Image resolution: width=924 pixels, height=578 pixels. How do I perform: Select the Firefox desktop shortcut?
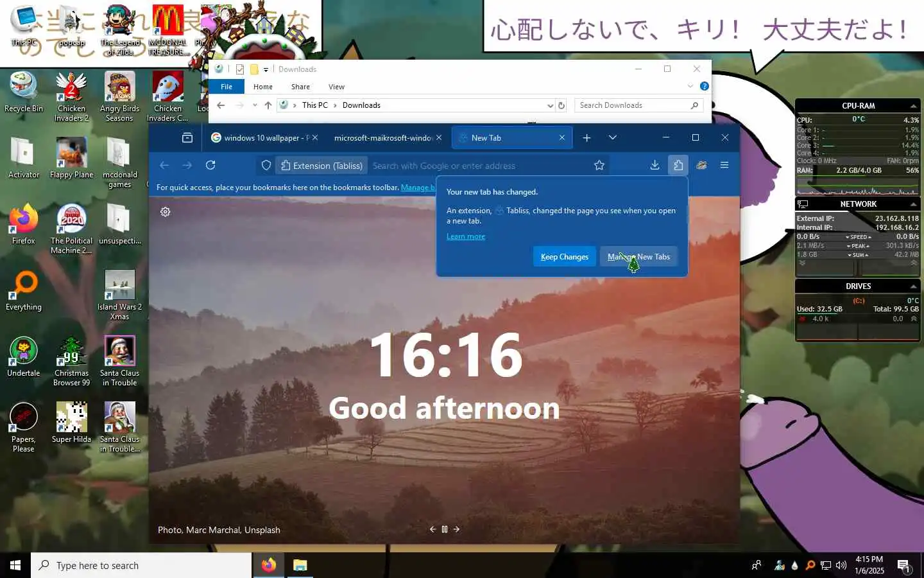coord(24,224)
